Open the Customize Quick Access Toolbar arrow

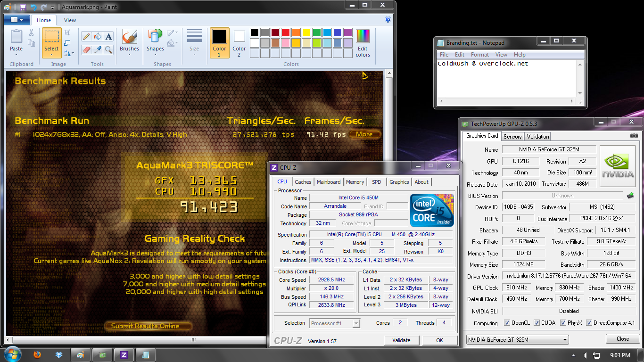click(x=52, y=8)
